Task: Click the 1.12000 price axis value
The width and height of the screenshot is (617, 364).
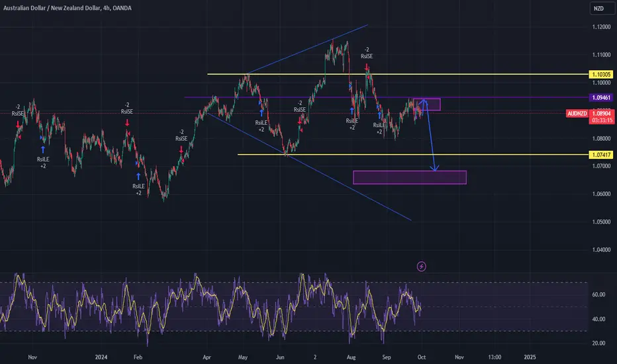Action: click(x=601, y=27)
